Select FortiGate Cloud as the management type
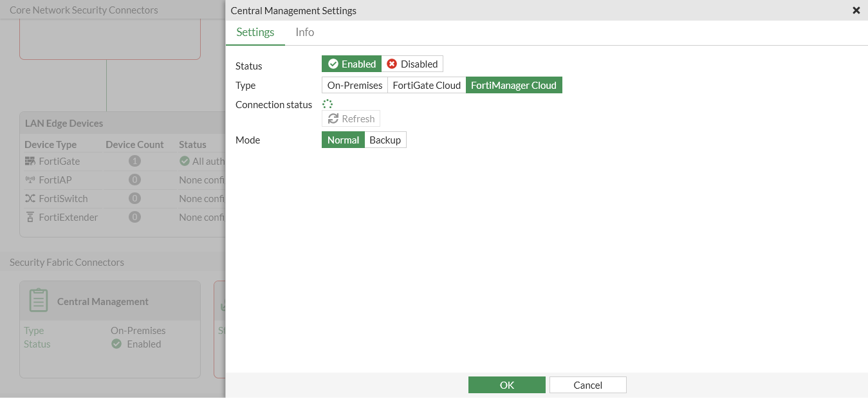868x399 pixels. click(426, 85)
